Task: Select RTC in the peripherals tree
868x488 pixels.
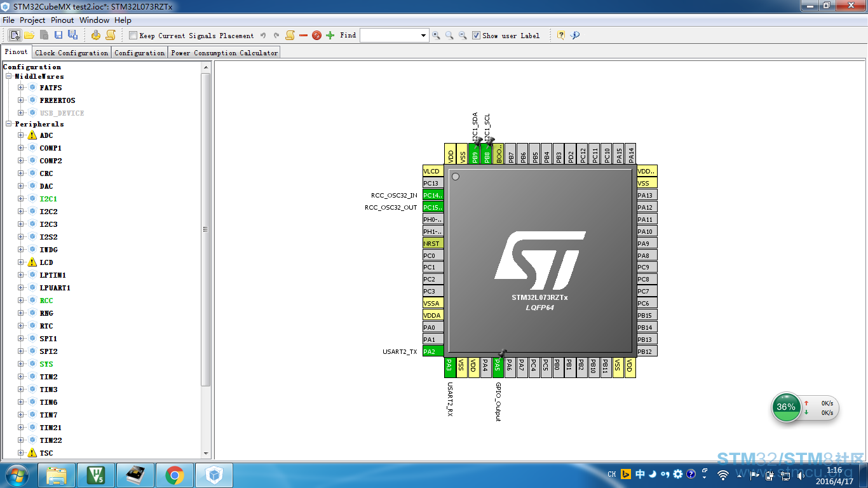Action: click(46, 326)
